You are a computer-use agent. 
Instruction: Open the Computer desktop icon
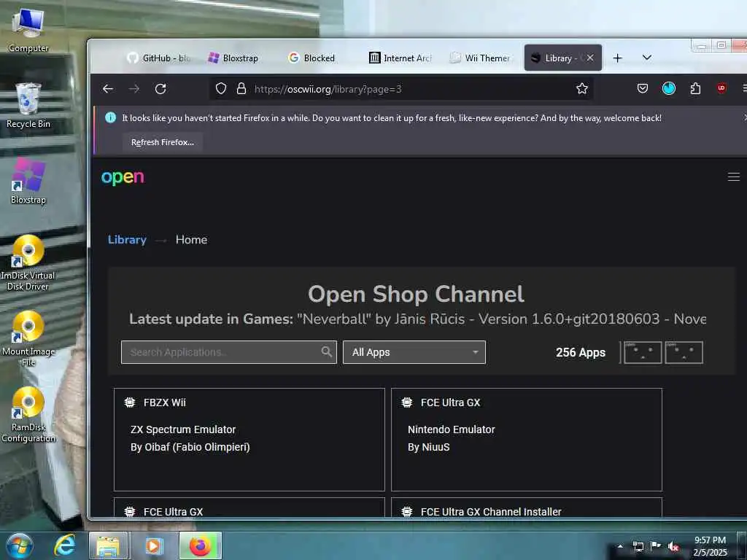(x=28, y=29)
